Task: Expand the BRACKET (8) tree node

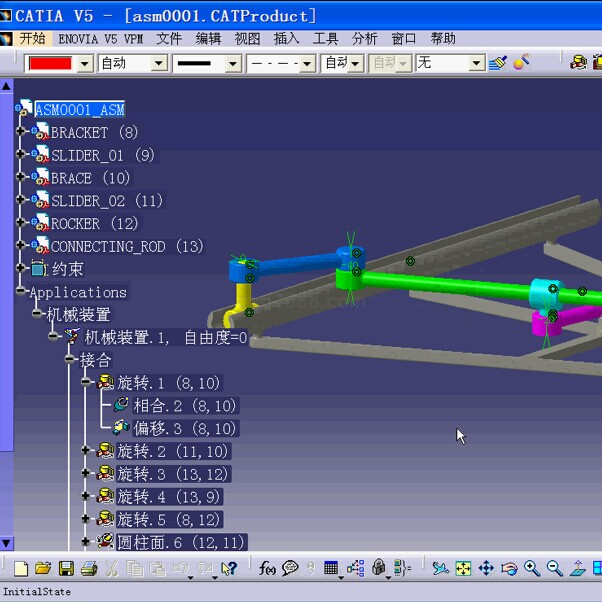Action: pos(21,132)
